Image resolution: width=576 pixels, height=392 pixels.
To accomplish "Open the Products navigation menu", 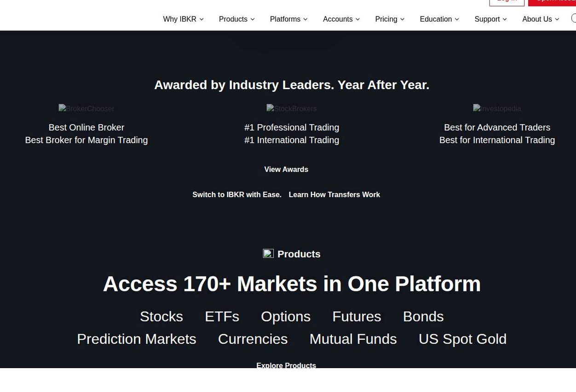I will coord(236,19).
